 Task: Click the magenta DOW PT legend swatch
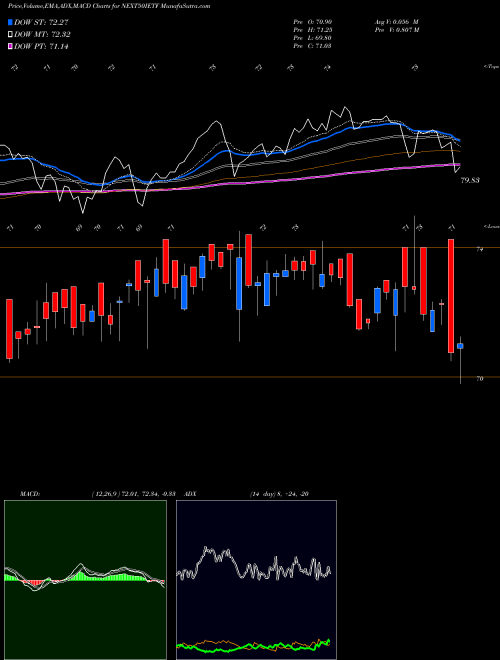pos(10,46)
